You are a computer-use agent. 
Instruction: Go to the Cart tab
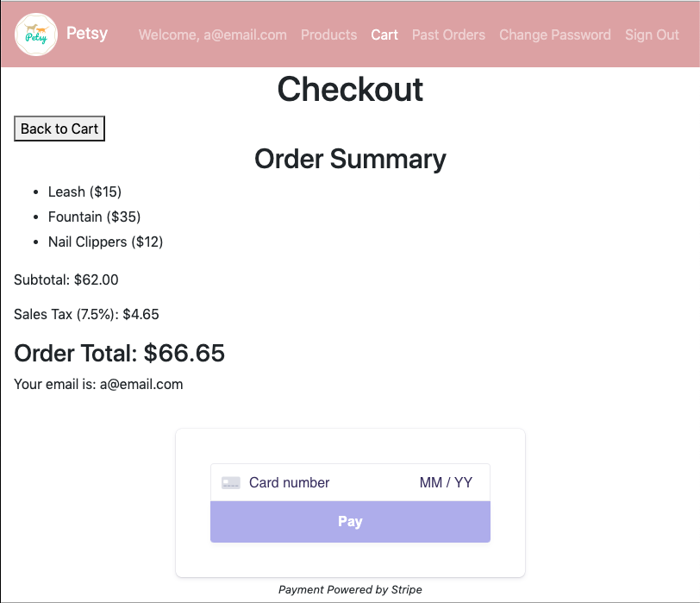point(384,35)
